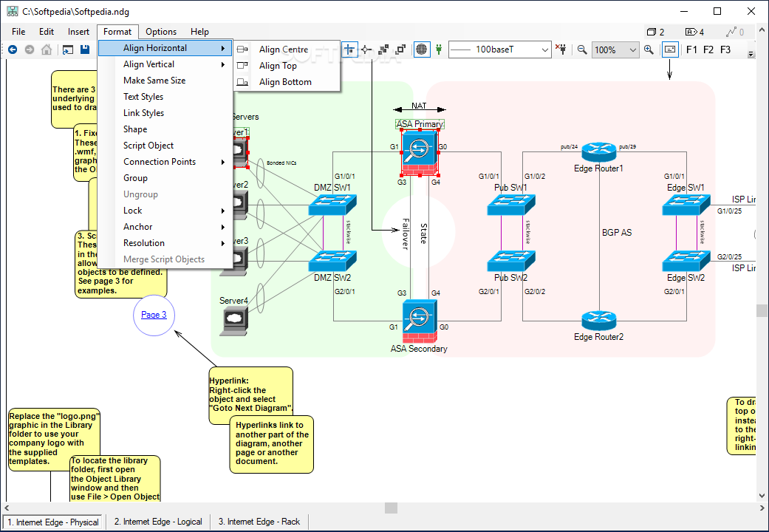The height and width of the screenshot is (532, 769).
Task: Click the zoom in magnifier
Action: [x=649, y=50]
